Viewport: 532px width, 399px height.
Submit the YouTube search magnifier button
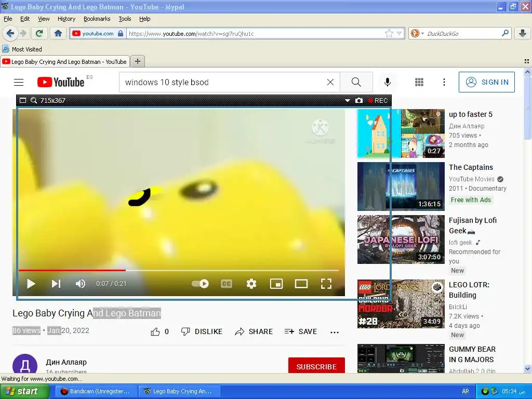point(356,82)
